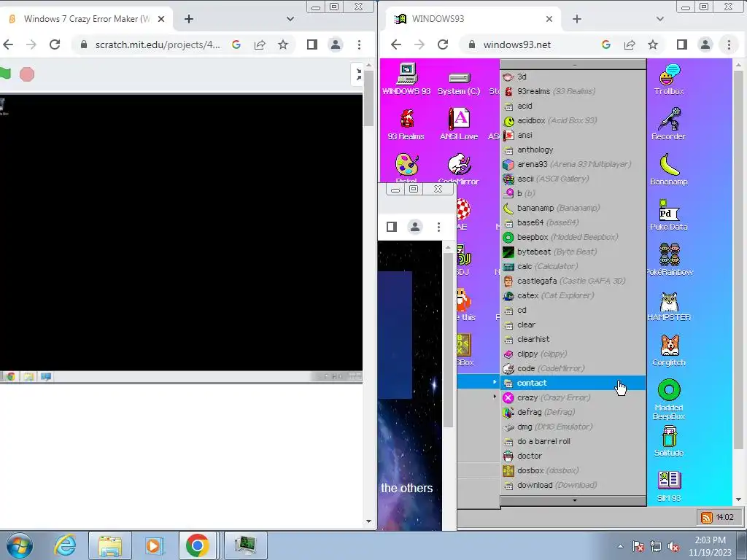Select the catex (Cat Explorer) menu entry

(x=573, y=296)
